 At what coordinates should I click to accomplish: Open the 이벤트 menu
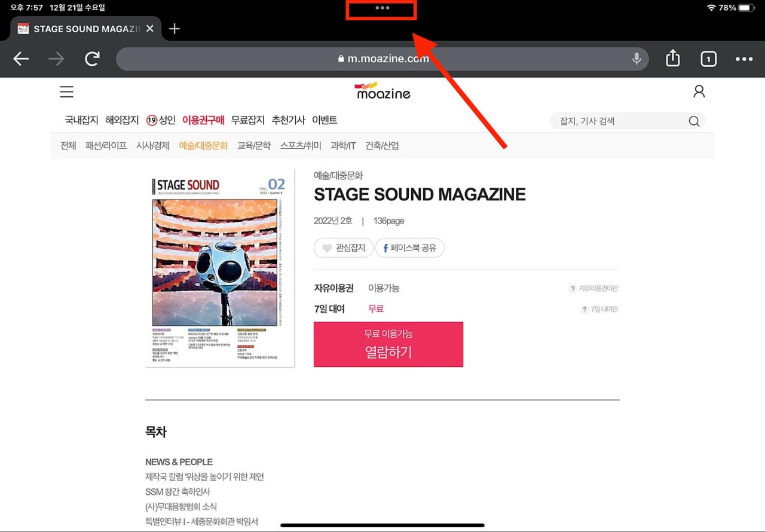click(x=325, y=120)
